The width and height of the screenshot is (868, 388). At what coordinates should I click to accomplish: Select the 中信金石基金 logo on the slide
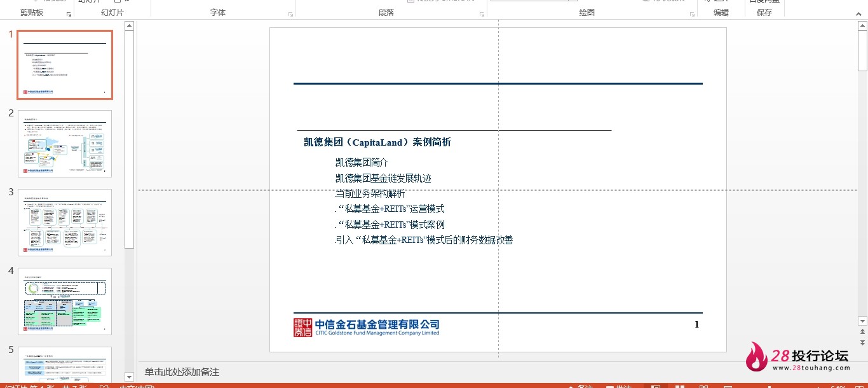coord(367,327)
